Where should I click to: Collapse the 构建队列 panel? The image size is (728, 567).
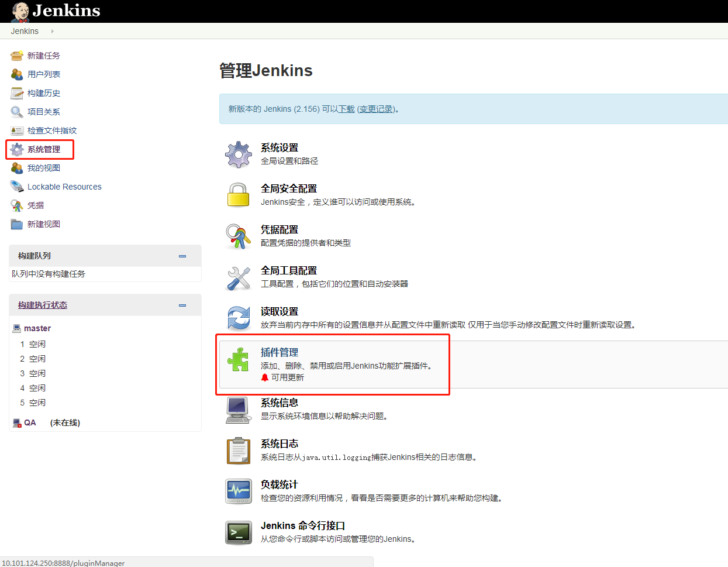click(x=182, y=256)
